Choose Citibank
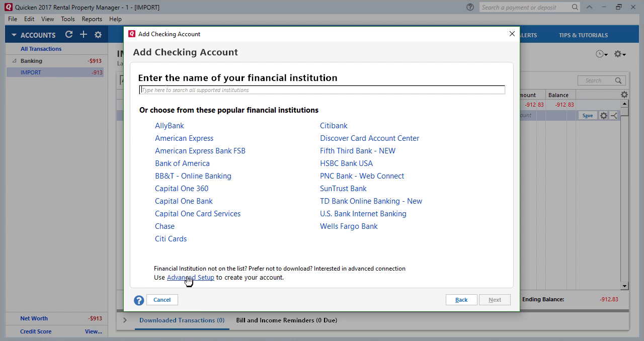 pos(334,126)
